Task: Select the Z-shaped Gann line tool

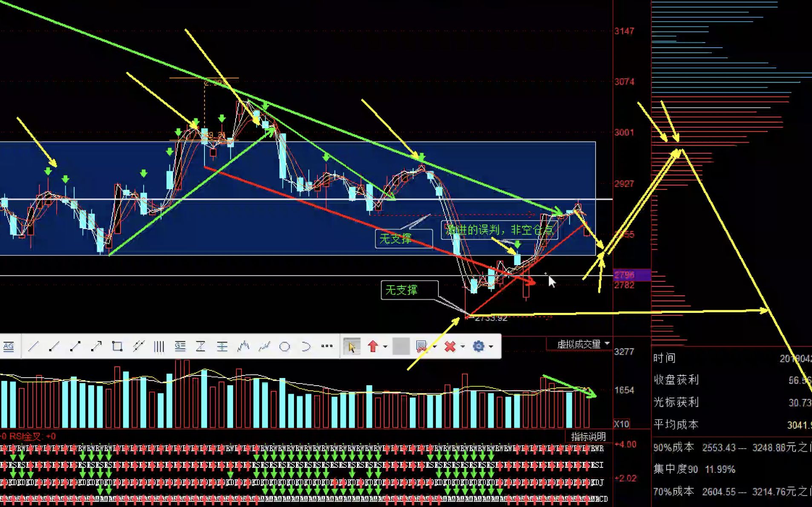Action: tap(201, 347)
